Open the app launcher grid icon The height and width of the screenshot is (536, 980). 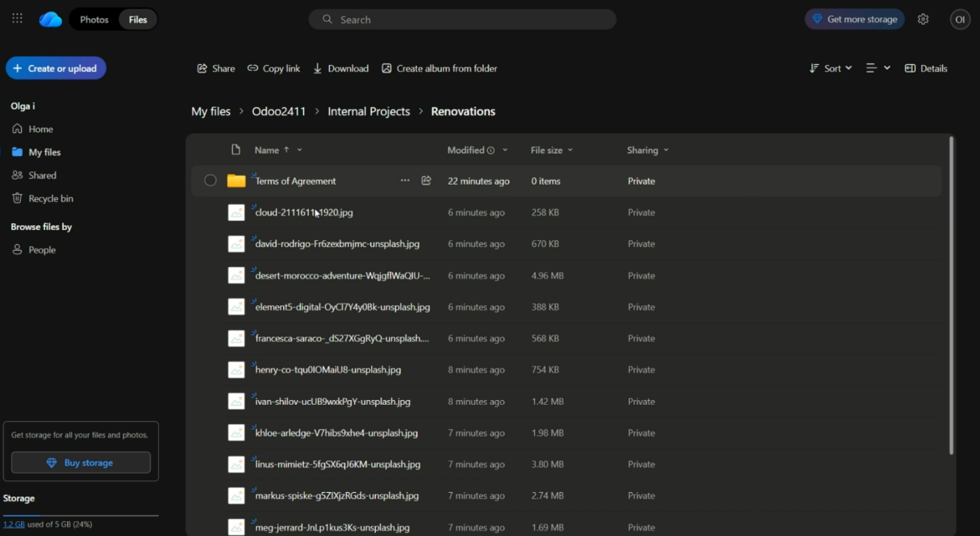click(x=17, y=19)
